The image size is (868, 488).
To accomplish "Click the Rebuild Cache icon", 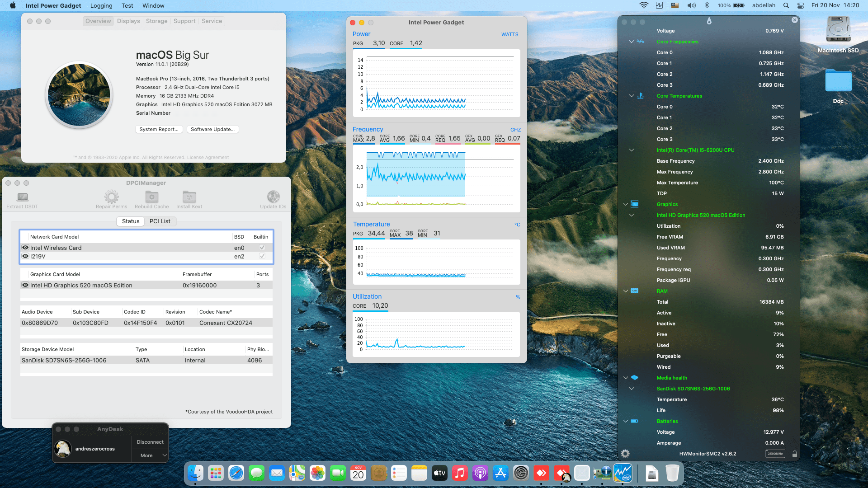I will coord(151,198).
